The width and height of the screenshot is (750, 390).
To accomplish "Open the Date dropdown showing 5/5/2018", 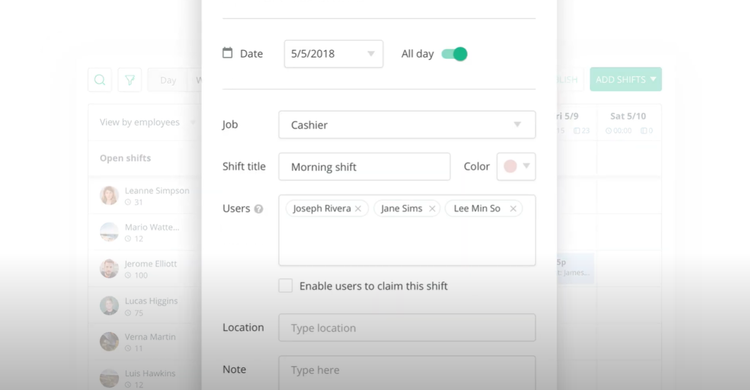I will (x=333, y=54).
